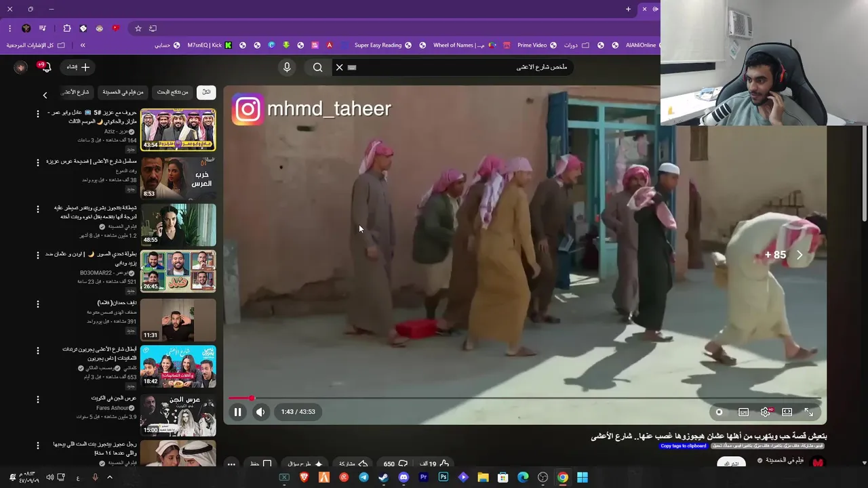Toggle subtitles/captions button in the player
Viewport: 868px width, 488px height.
tap(743, 411)
